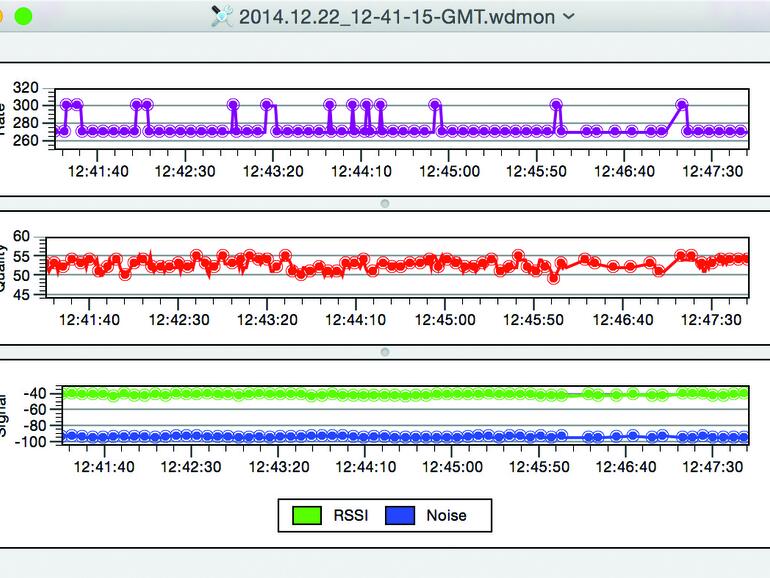Click the 280 label on Rate axis

click(x=26, y=123)
